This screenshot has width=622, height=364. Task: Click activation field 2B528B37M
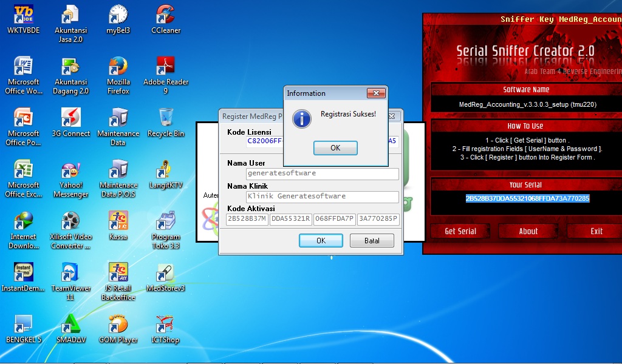tap(247, 219)
